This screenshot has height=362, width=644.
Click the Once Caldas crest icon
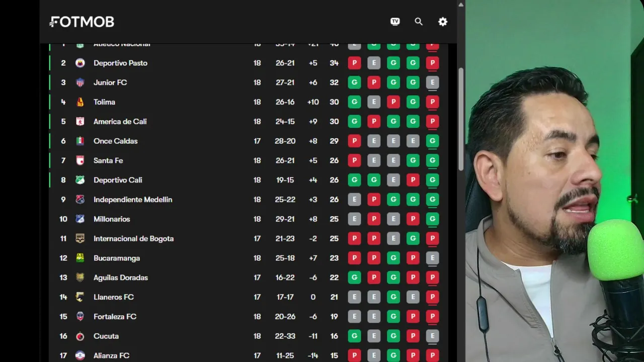(80, 141)
